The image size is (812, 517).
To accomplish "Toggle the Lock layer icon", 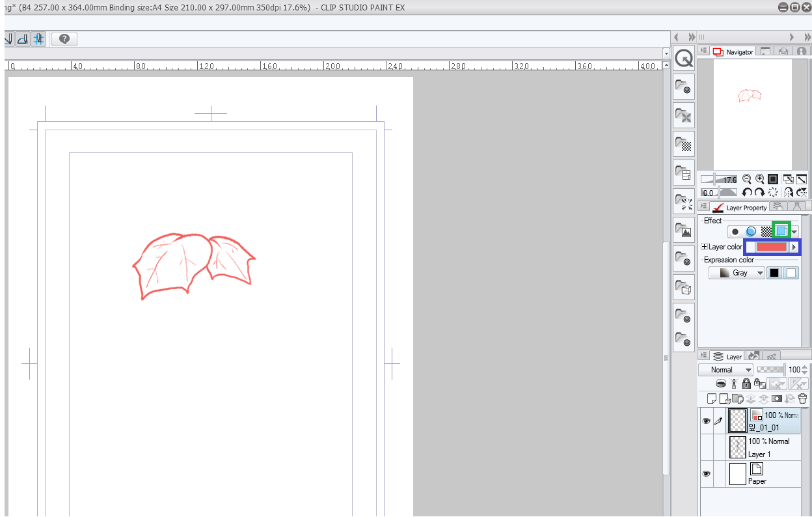I will pyautogui.click(x=746, y=384).
